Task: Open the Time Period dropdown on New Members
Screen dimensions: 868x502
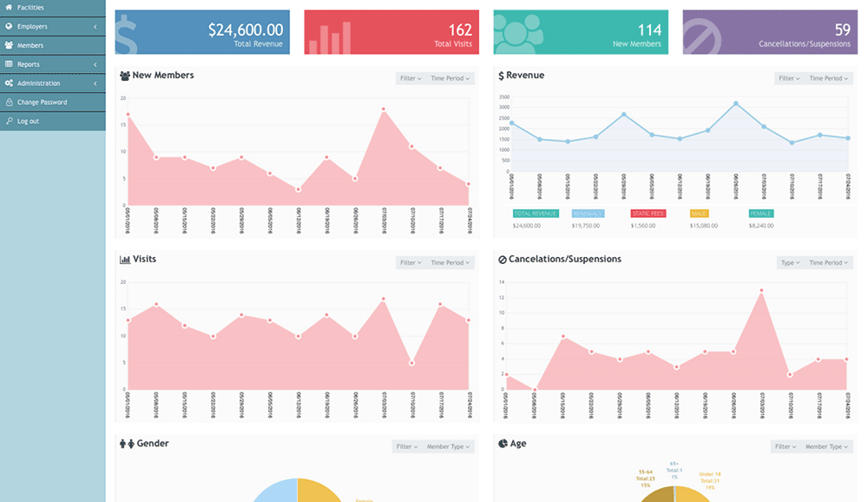Action: pos(448,77)
